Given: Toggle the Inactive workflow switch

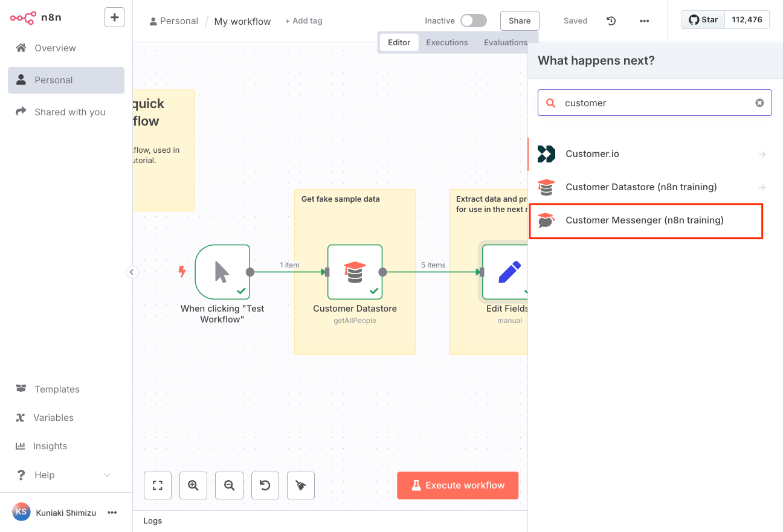Looking at the screenshot, I should [473, 21].
